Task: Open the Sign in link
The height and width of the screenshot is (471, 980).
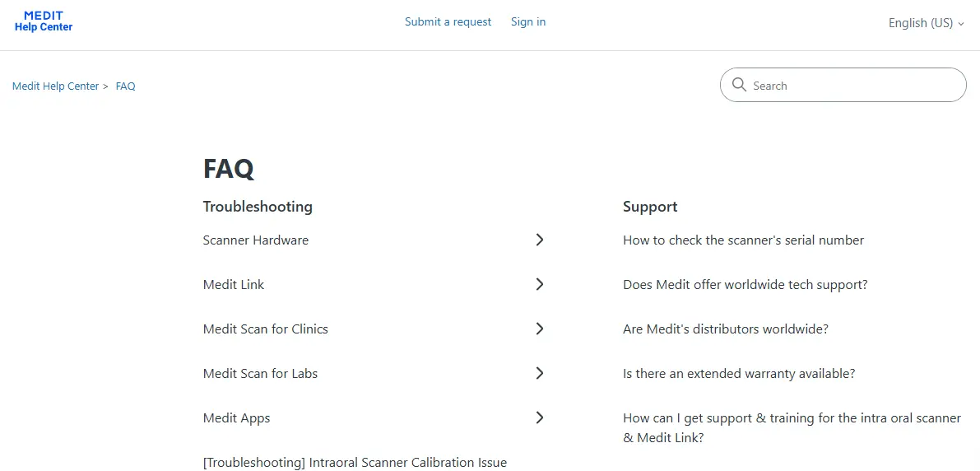Action: [x=528, y=22]
